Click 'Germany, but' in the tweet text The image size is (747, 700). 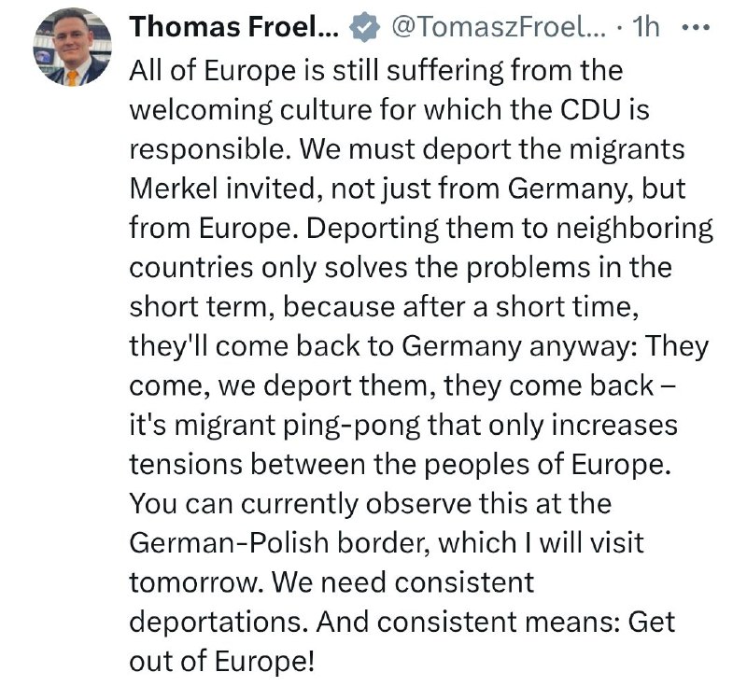(x=596, y=189)
